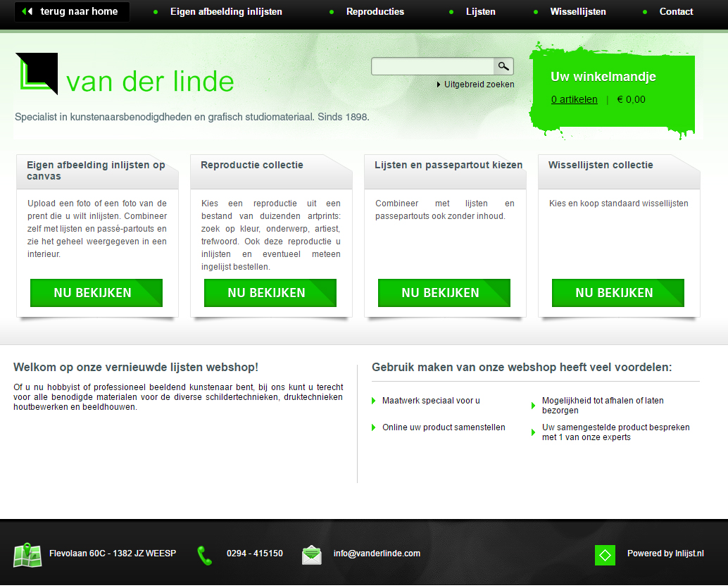Go to Lijsten in top navigation
This screenshot has width=728, height=588.
coord(480,12)
